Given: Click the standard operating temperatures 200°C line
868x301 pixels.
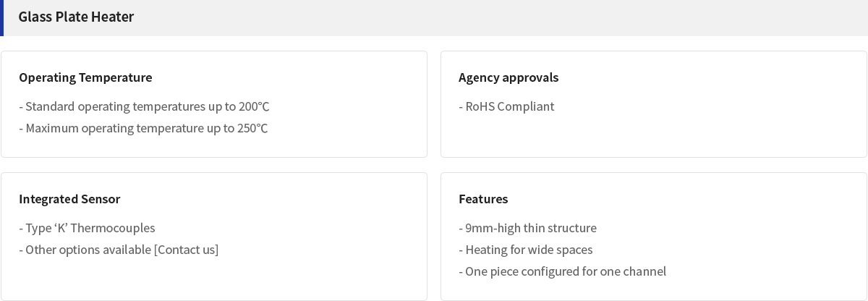Looking at the screenshot, I should point(144,106).
